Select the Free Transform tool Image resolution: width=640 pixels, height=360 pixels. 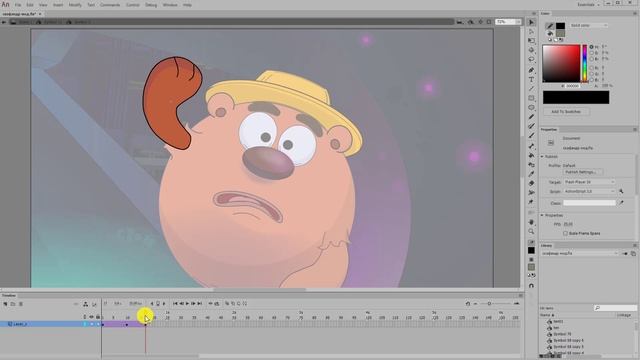click(x=531, y=41)
